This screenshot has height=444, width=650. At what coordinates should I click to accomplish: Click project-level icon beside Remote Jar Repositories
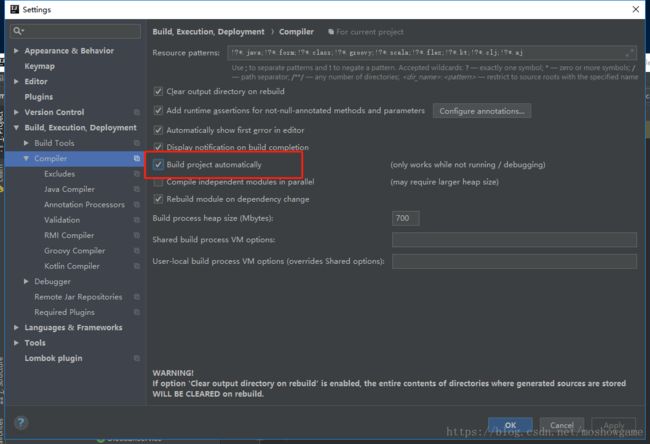click(x=137, y=297)
